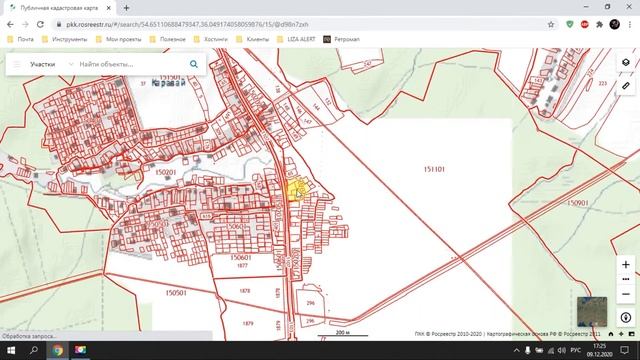640x360 pixels.
Task: Switch basemap via satellite thumbnail
Action: [x=592, y=312]
